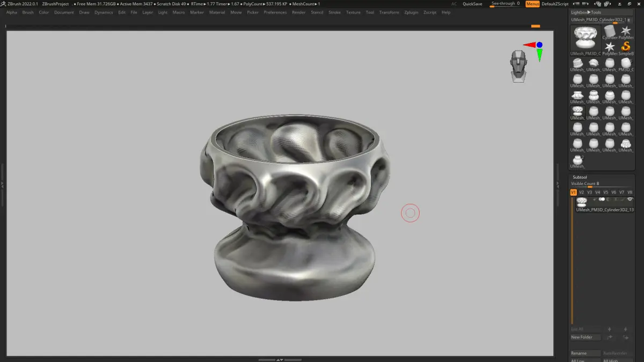
Task: Open the Render menu
Action: click(299, 12)
